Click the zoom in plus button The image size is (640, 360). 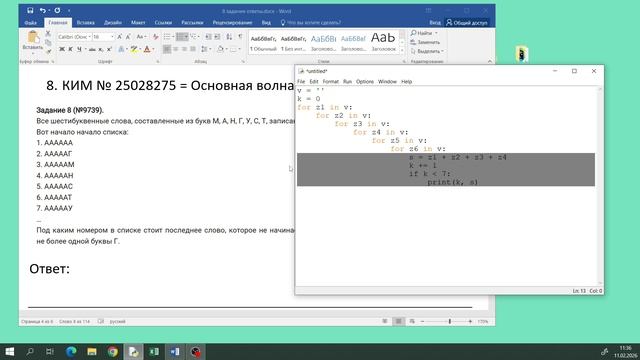click(470, 322)
